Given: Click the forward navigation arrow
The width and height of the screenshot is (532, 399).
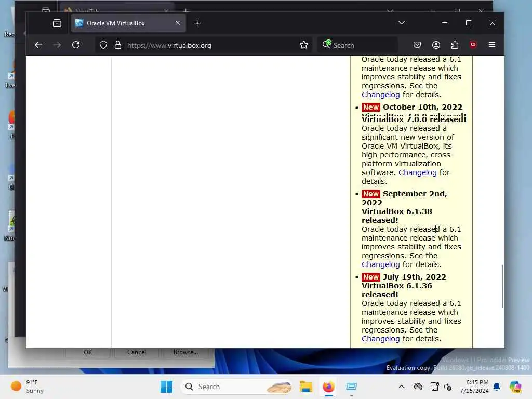Looking at the screenshot, I should point(57,45).
